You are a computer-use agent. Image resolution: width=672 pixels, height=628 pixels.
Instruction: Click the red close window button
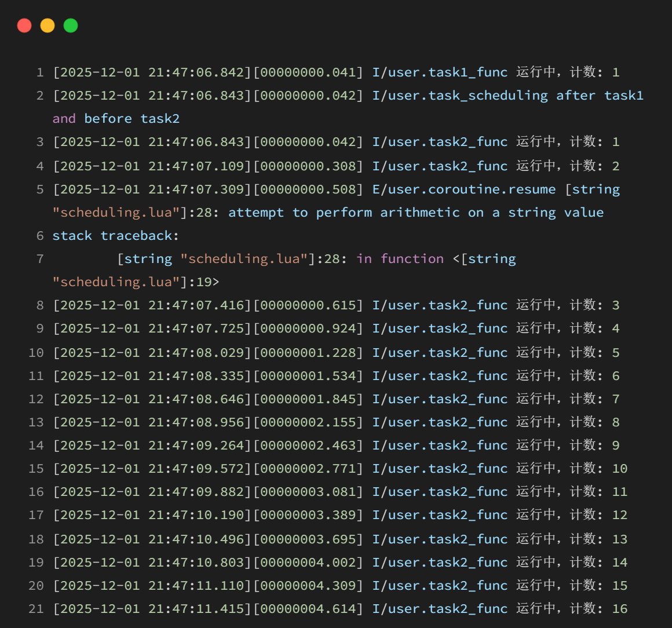(24, 25)
